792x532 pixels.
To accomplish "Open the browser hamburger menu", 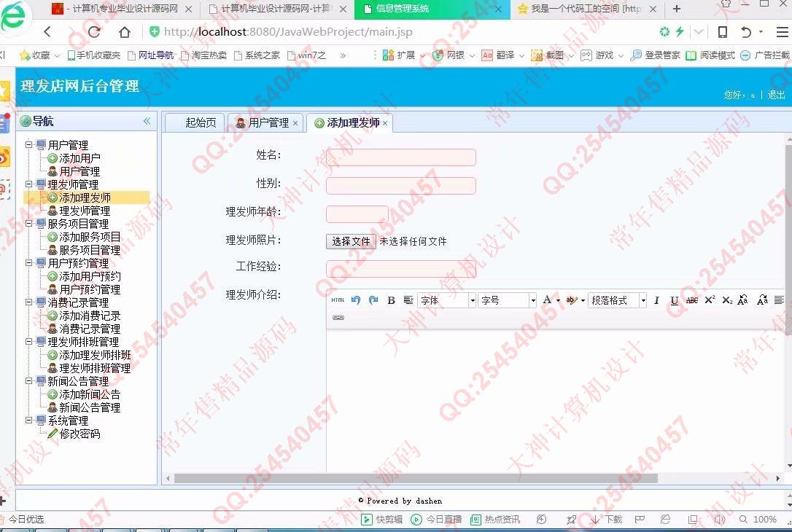I will (x=783, y=32).
